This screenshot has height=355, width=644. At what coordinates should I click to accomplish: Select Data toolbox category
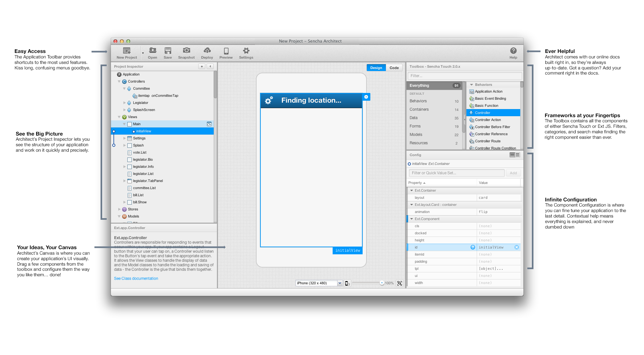[434, 118]
